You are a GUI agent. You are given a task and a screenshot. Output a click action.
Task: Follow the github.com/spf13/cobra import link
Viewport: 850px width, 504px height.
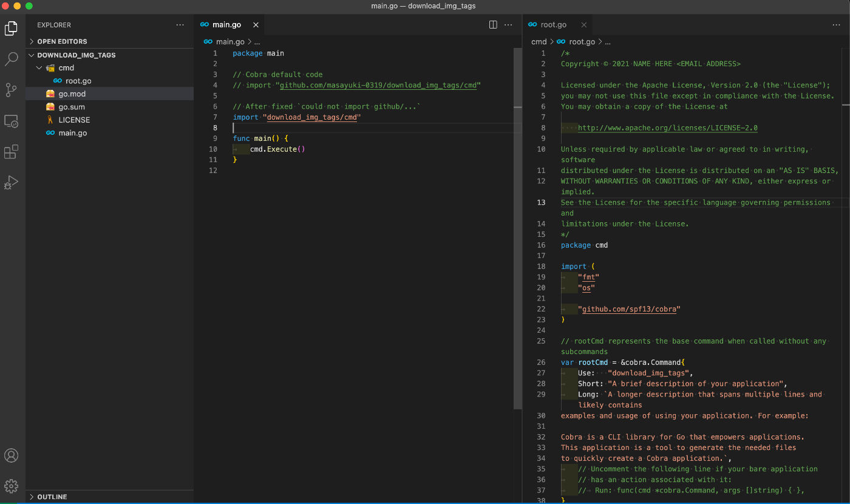point(629,309)
